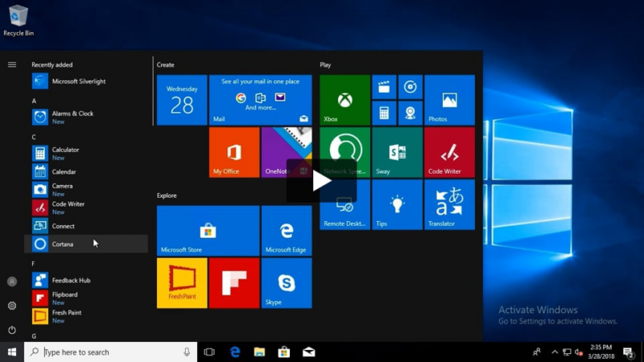Launch the Code Writer tile
644x362 pixels.
(x=449, y=152)
